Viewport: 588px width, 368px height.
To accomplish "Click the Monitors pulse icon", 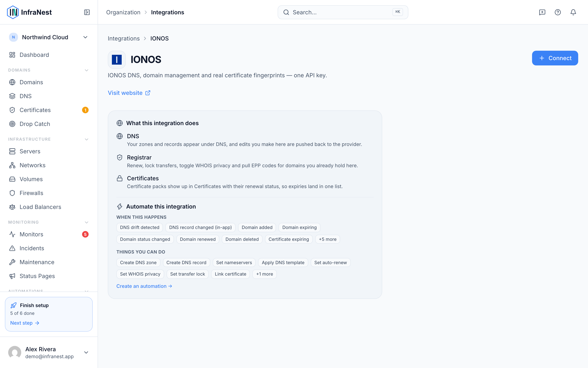I will pyautogui.click(x=12, y=234).
